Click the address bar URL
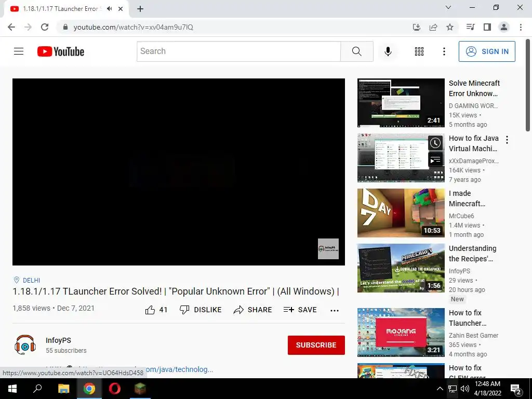Image resolution: width=532 pixels, height=399 pixels. point(133,27)
